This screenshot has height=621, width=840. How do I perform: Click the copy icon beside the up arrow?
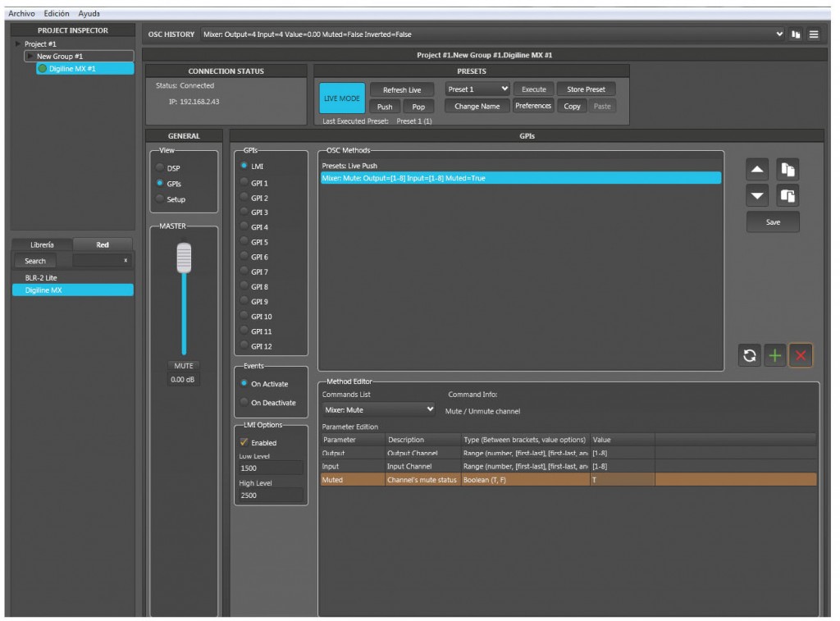[787, 170]
